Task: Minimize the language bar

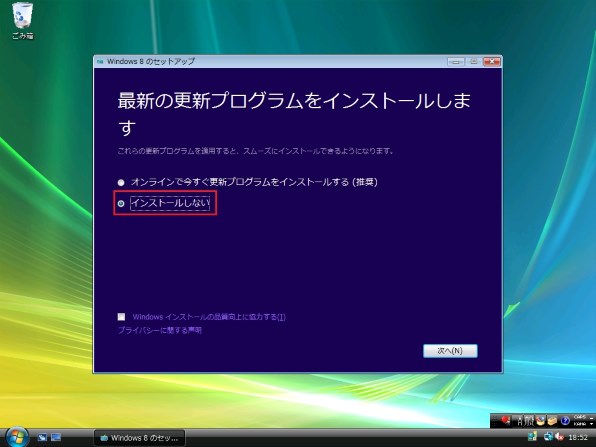Action: point(591,418)
